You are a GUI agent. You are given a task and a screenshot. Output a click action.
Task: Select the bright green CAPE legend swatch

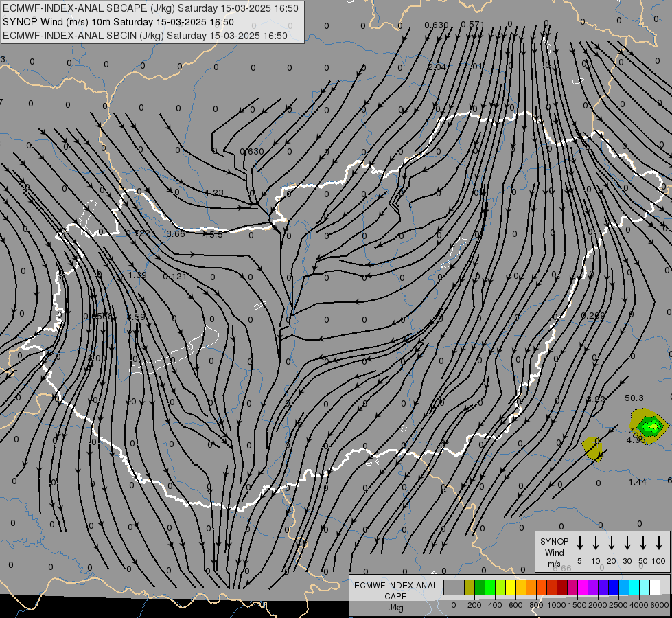490,588
